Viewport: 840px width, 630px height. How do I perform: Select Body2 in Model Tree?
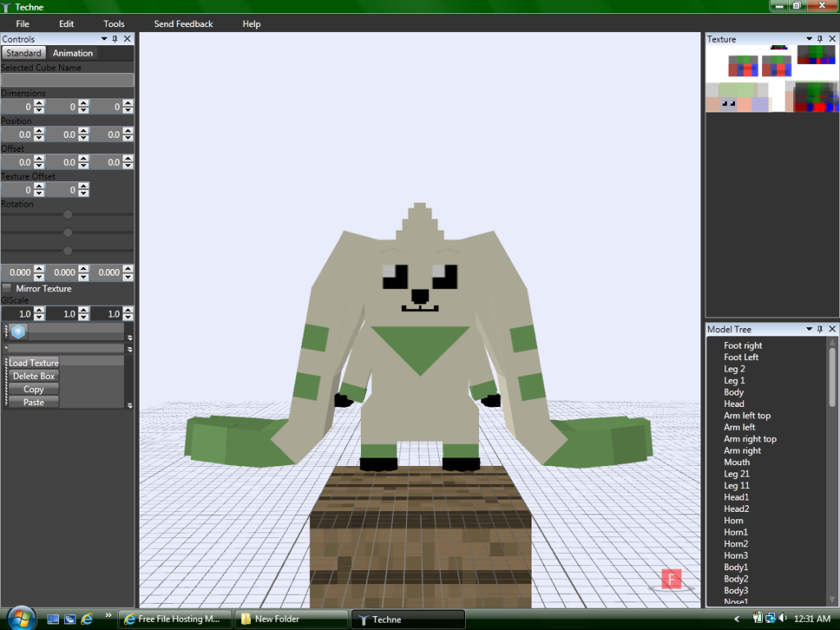click(x=736, y=579)
